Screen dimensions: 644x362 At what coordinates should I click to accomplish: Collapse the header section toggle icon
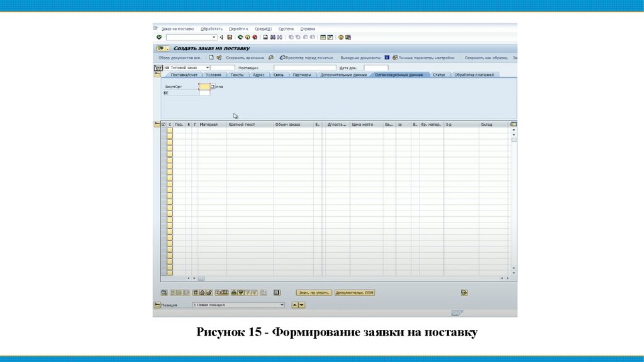pos(157,74)
